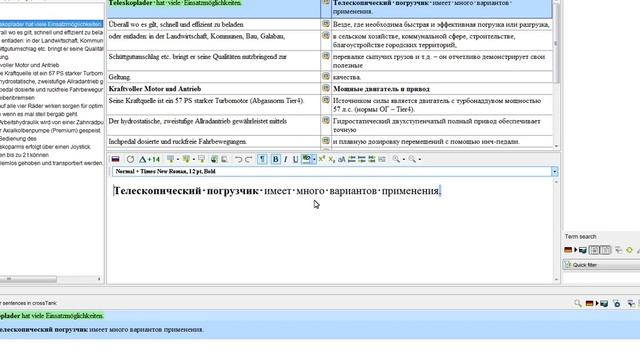Click status icon of 'Überall wo es gilt' row

pyautogui.click(x=326, y=24)
